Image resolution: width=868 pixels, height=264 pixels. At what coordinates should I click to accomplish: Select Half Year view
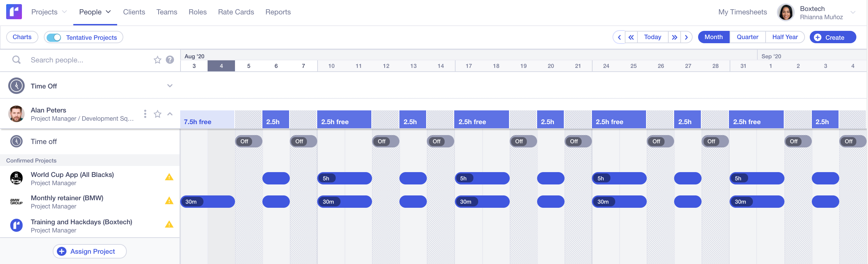[x=785, y=37]
